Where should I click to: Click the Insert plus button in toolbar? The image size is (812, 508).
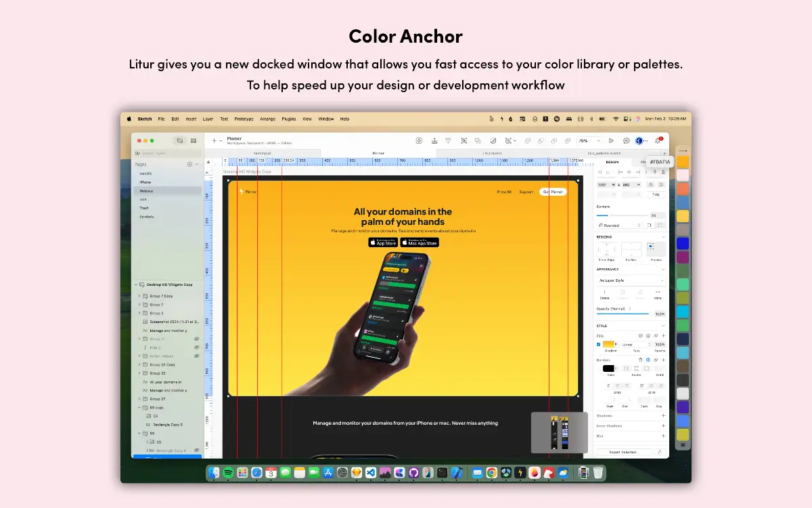214,141
